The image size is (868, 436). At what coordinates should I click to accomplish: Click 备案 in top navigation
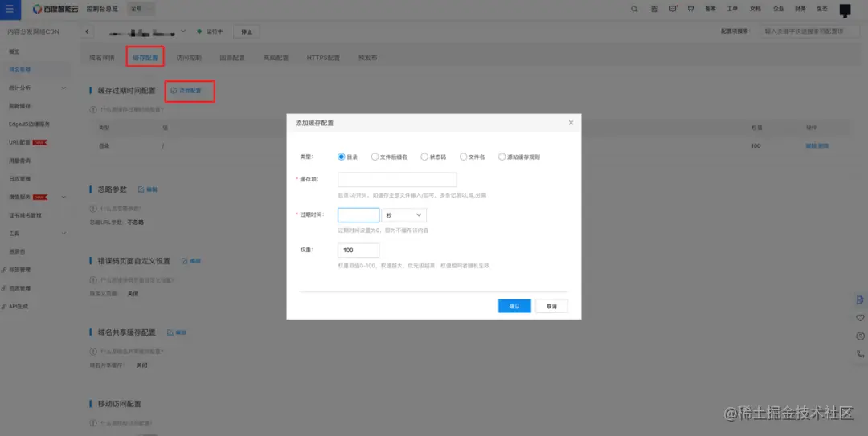pyautogui.click(x=710, y=9)
